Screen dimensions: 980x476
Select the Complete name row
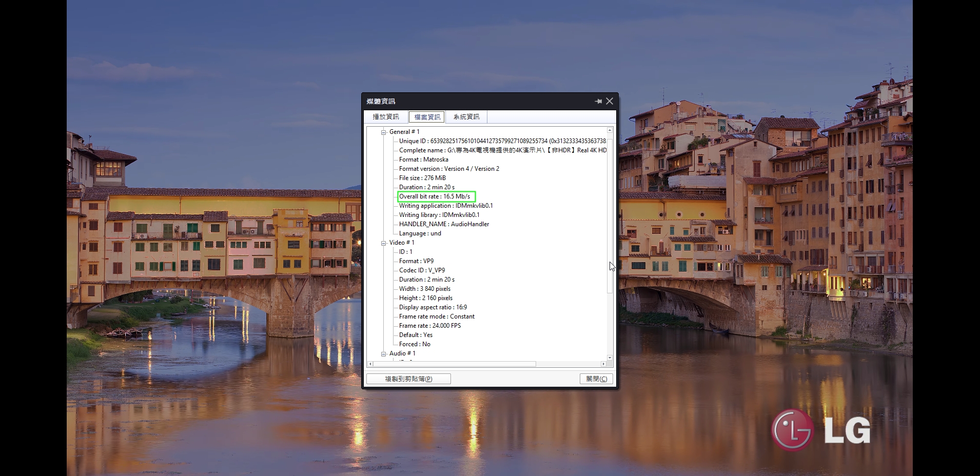[x=502, y=150]
